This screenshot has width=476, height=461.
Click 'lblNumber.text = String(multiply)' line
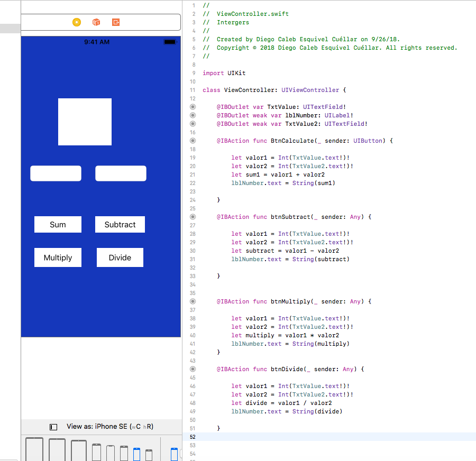pos(290,344)
